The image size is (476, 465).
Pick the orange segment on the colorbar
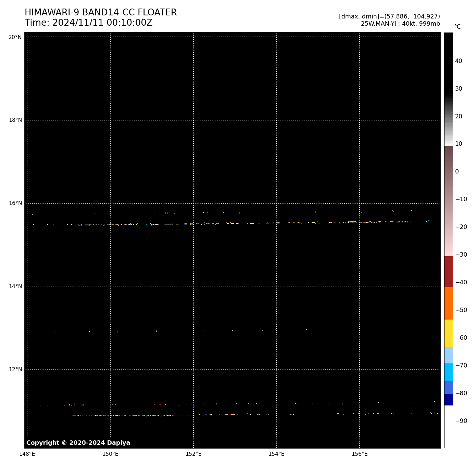(x=448, y=303)
